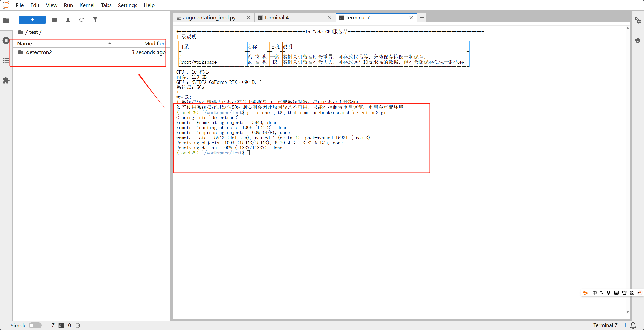The image size is (644, 330).
Task: Navigate to the test breadcrumb folder
Action: (33, 32)
